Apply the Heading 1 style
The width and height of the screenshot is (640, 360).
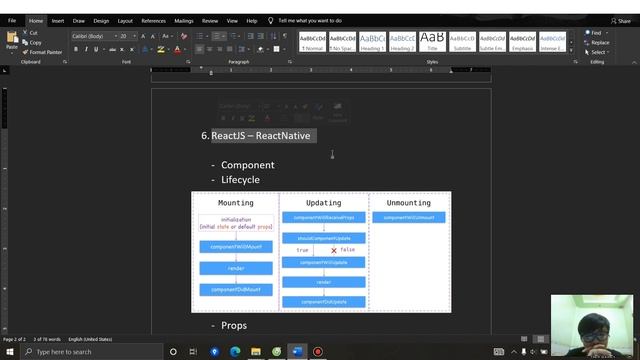372,42
